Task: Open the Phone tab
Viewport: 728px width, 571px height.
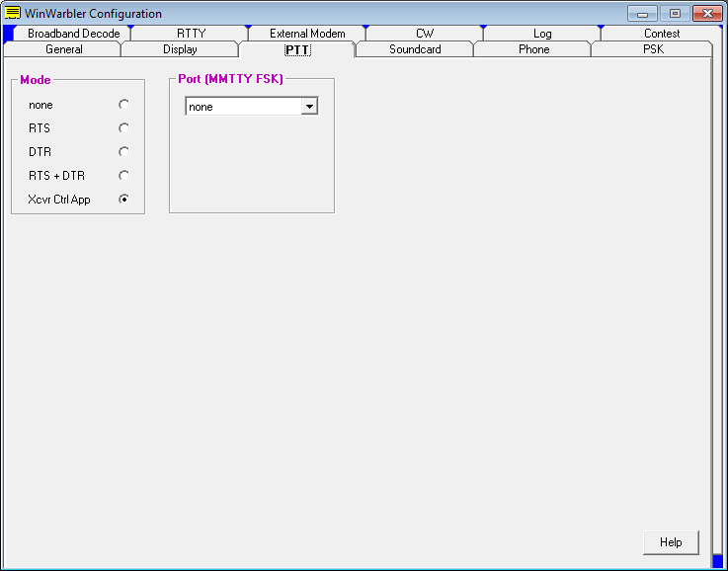Action: [x=534, y=49]
